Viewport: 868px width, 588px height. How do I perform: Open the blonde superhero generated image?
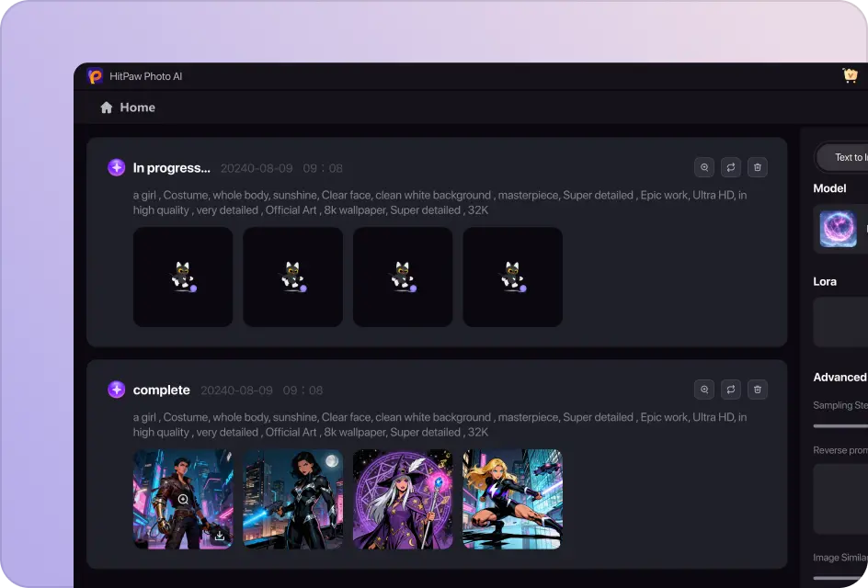(512, 499)
